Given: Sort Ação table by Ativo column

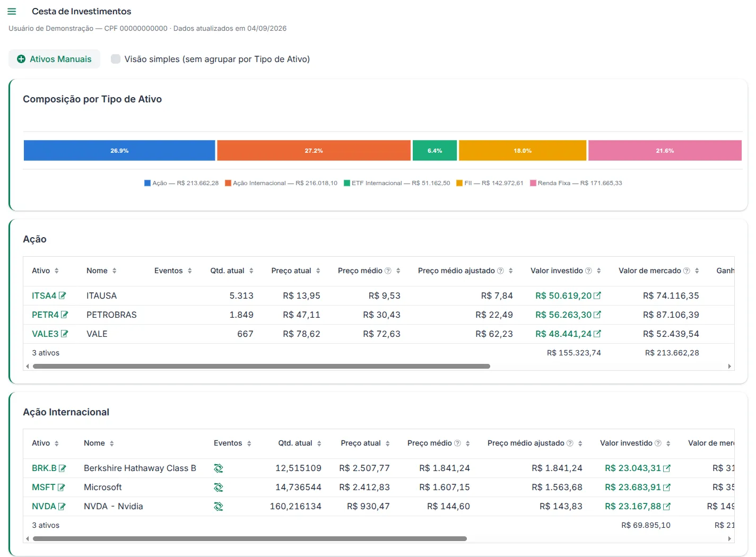Looking at the screenshot, I should tap(57, 271).
